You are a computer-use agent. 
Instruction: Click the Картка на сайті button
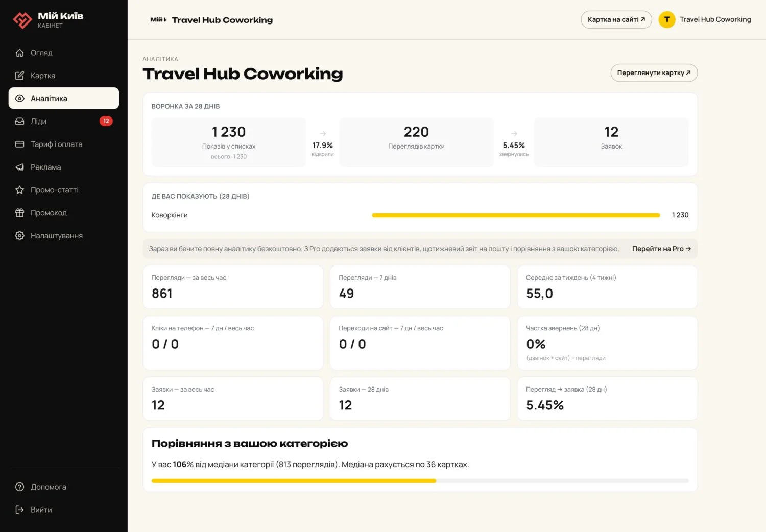616,19
